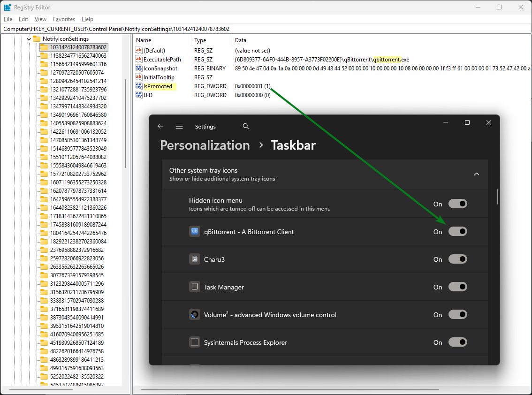Screen dimensions: 532x395
Task: Open the Favorites menu
Action: pyautogui.click(x=64, y=19)
